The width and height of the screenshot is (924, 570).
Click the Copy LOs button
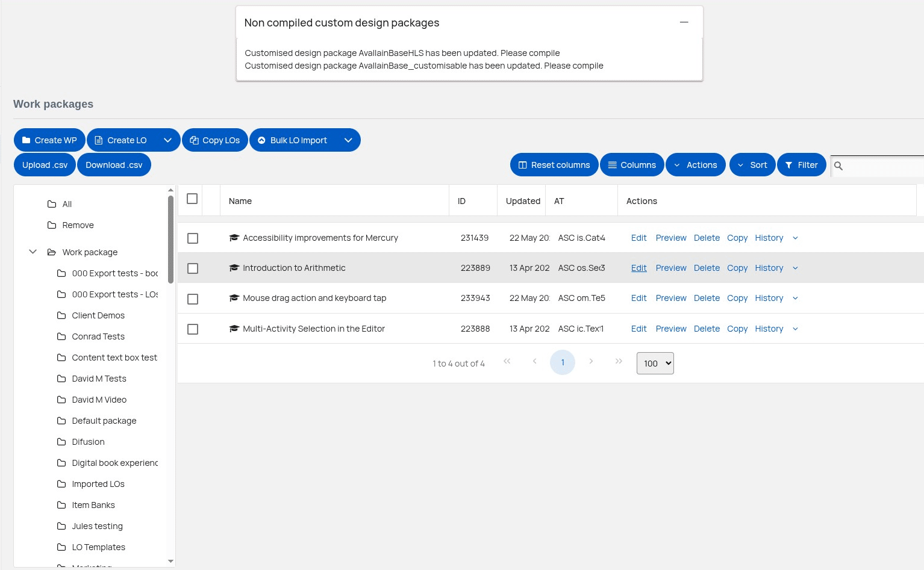tap(214, 140)
